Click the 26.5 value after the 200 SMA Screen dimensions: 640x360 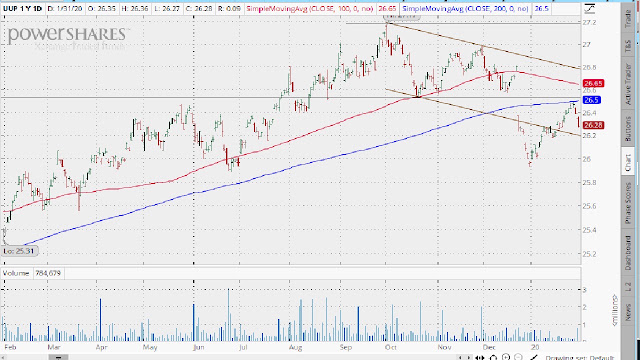click(x=542, y=8)
